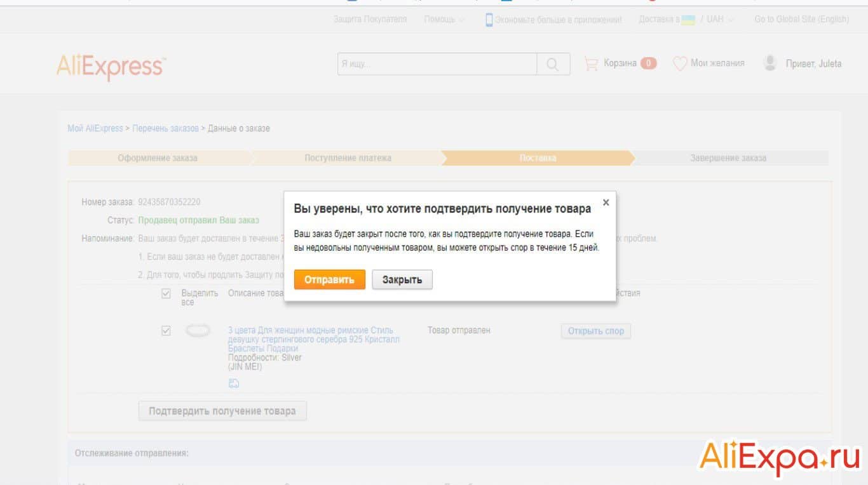Click the wishlist heart icon
The height and width of the screenshot is (485, 868).
(x=680, y=63)
